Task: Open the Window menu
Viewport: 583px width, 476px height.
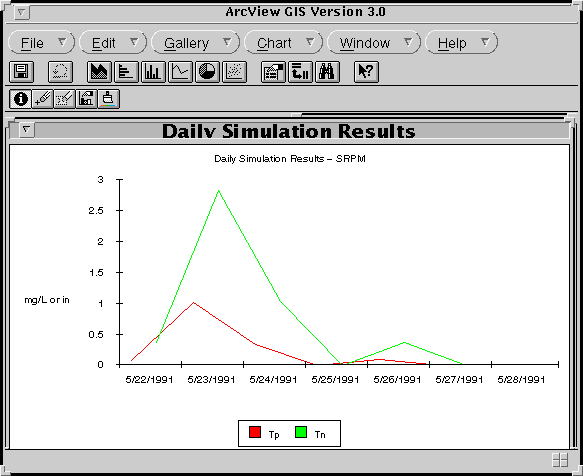Action: [x=374, y=42]
